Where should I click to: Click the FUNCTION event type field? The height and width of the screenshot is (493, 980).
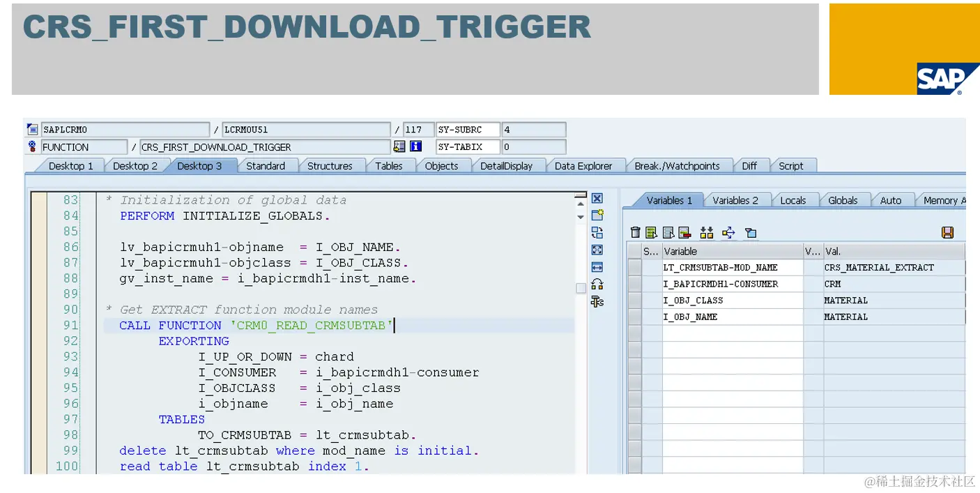pyautogui.click(x=84, y=146)
